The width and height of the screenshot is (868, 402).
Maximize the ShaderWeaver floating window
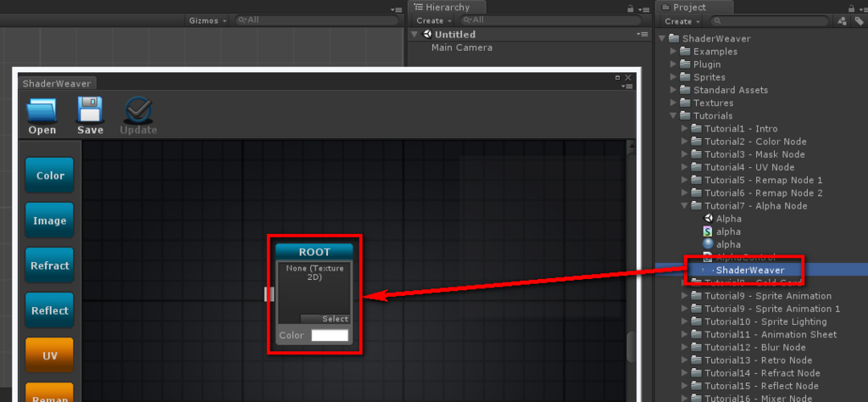(x=618, y=77)
